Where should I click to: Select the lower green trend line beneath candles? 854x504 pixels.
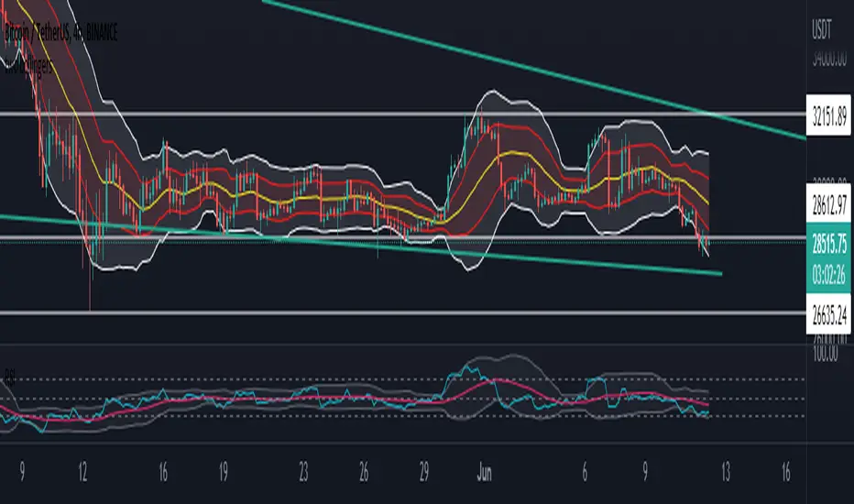click(360, 246)
